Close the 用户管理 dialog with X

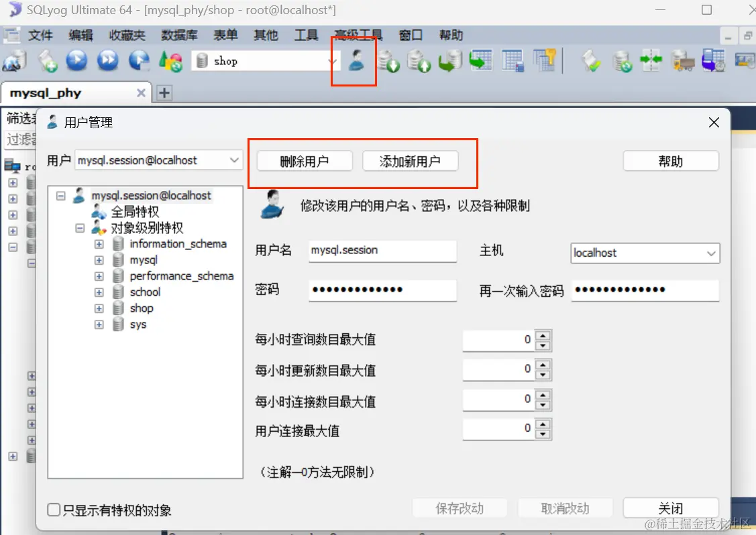click(x=714, y=123)
